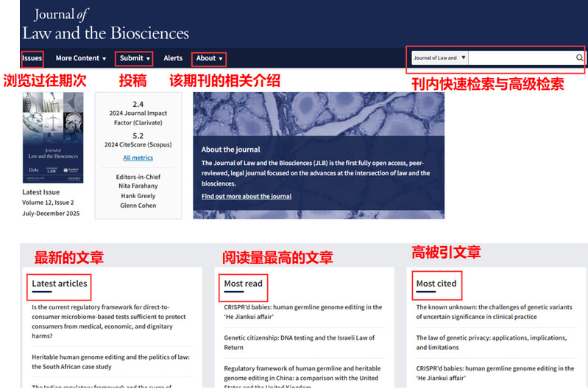Follow Find out more about the journal

tap(246, 196)
